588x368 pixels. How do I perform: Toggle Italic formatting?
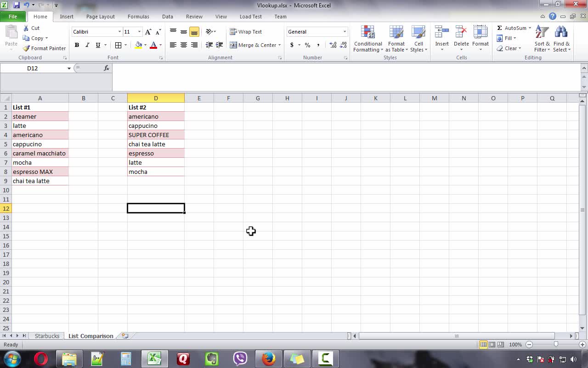pyautogui.click(x=87, y=45)
